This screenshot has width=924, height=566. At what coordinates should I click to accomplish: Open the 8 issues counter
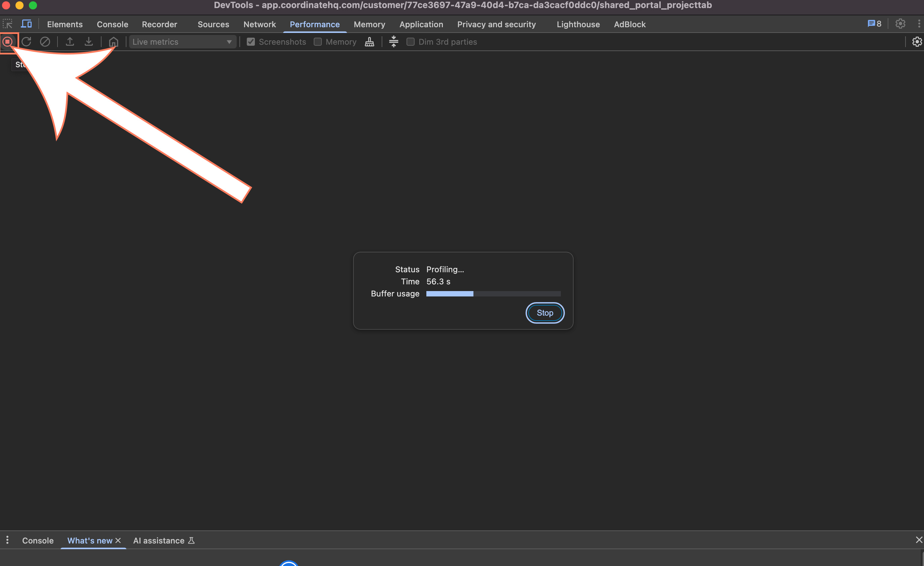click(874, 24)
